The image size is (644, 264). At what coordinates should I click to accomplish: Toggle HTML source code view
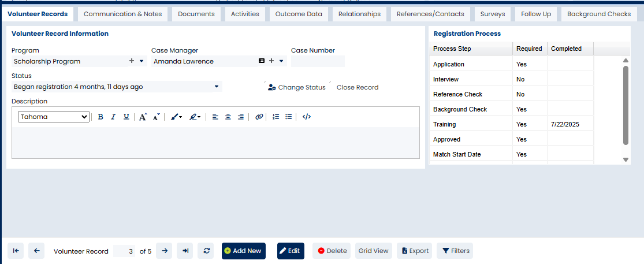click(x=306, y=117)
